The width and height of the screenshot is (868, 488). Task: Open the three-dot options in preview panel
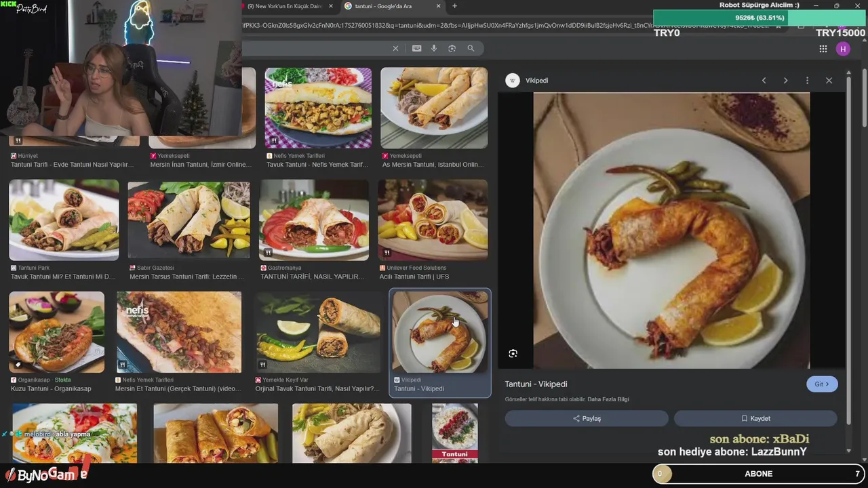click(807, 81)
